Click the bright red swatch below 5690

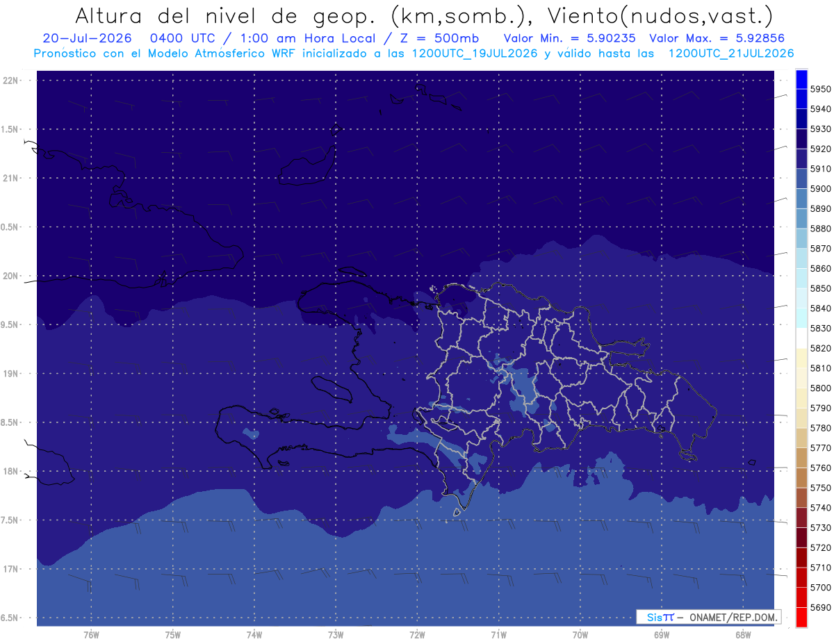[801, 617]
